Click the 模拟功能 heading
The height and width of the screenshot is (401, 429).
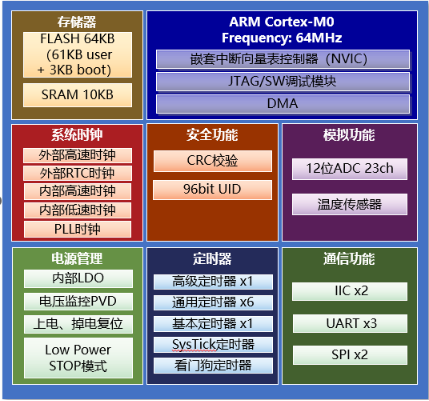click(x=349, y=135)
